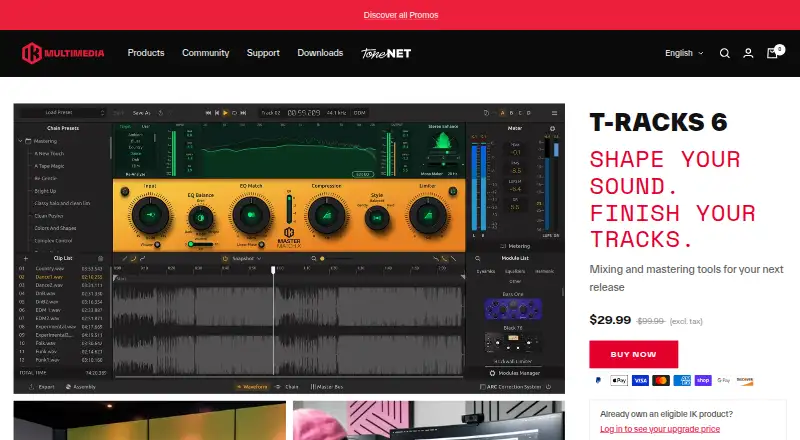Go to the IK Multimedia home logo
This screenshot has width=800, height=440.
pos(63,53)
